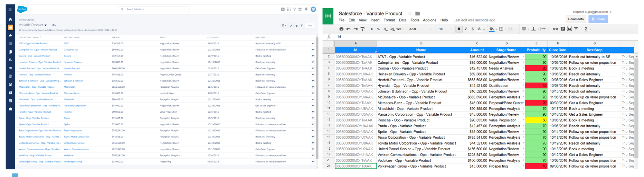Click the Salesforce cloud logo

[22, 9]
